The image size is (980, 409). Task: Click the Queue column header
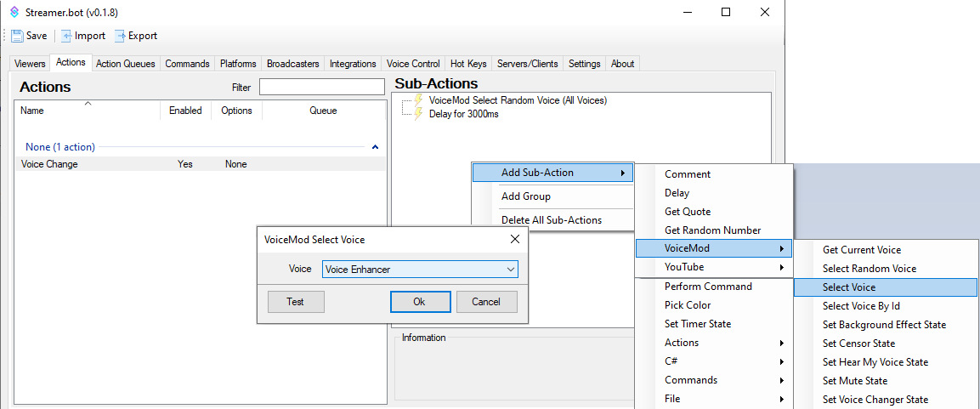pyautogui.click(x=323, y=111)
